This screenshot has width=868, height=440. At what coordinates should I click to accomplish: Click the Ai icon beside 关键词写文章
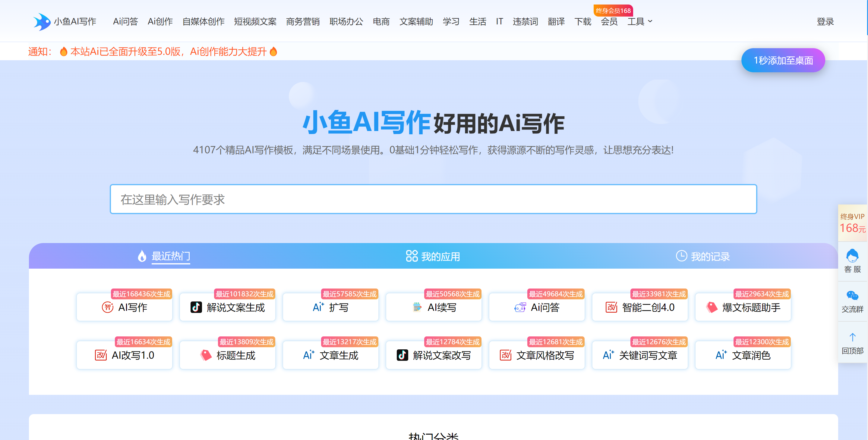[608, 355]
